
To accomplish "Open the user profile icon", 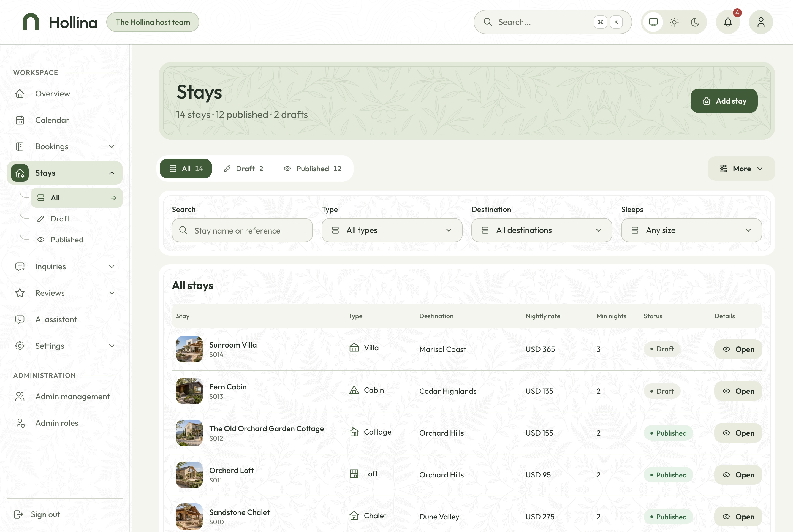I will coord(761,22).
